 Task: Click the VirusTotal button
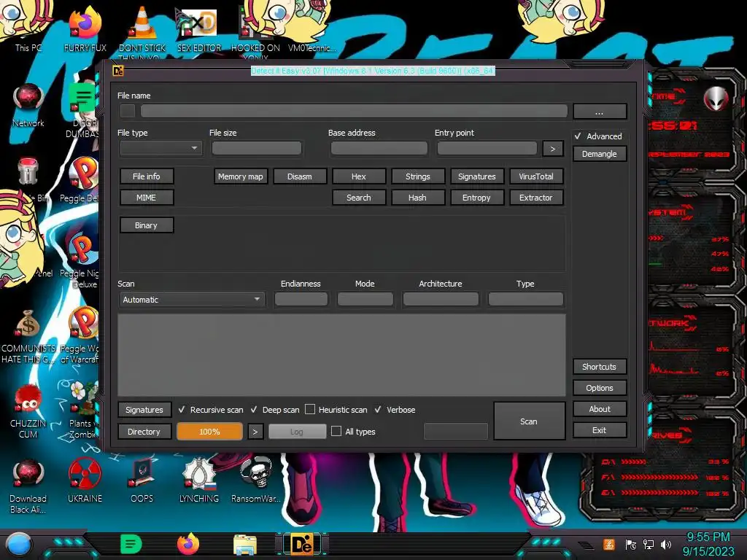(x=536, y=176)
